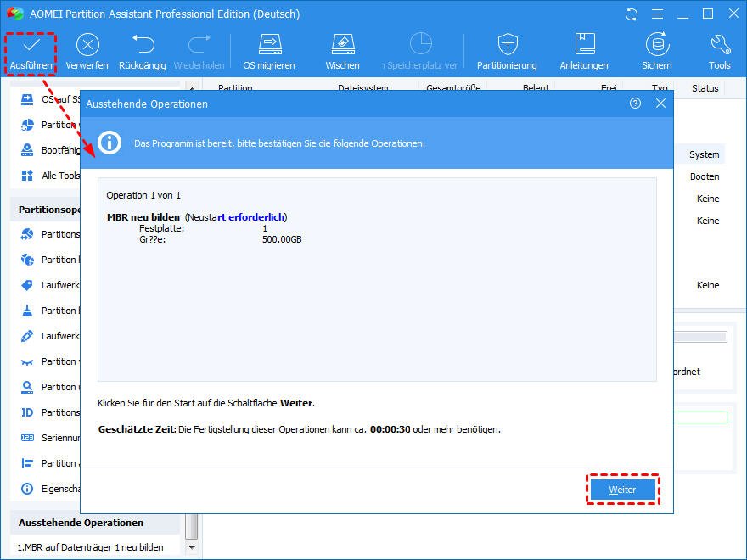The height and width of the screenshot is (560, 747).
Task: Click the OS auf SSD sidebar icon
Action: click(27, 99)
